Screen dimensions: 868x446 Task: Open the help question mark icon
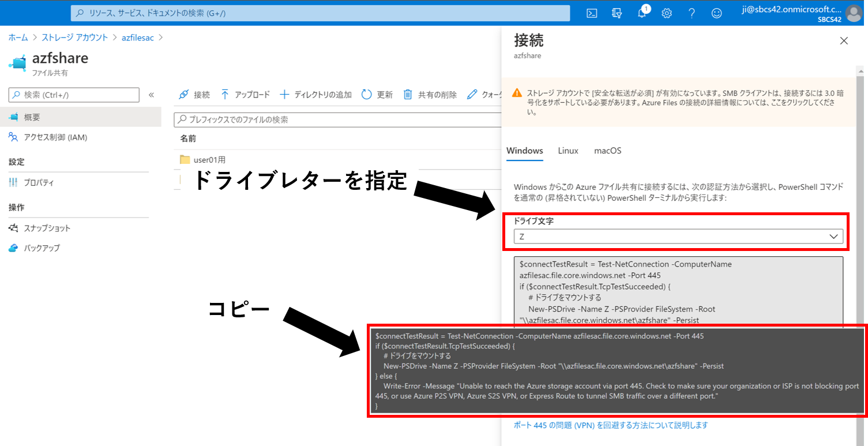(692, 13)
